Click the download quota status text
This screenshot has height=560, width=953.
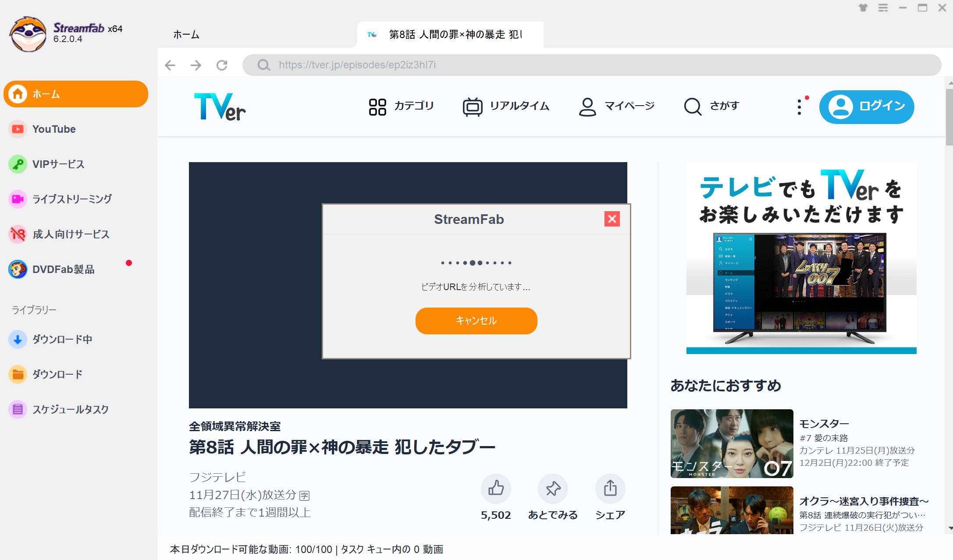pos(306,549)
